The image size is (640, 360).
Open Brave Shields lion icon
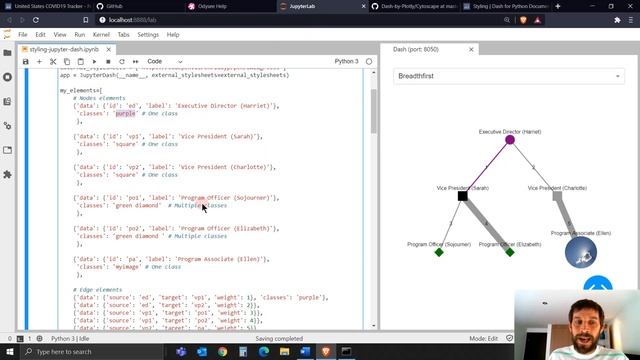(x=523, y=20)
